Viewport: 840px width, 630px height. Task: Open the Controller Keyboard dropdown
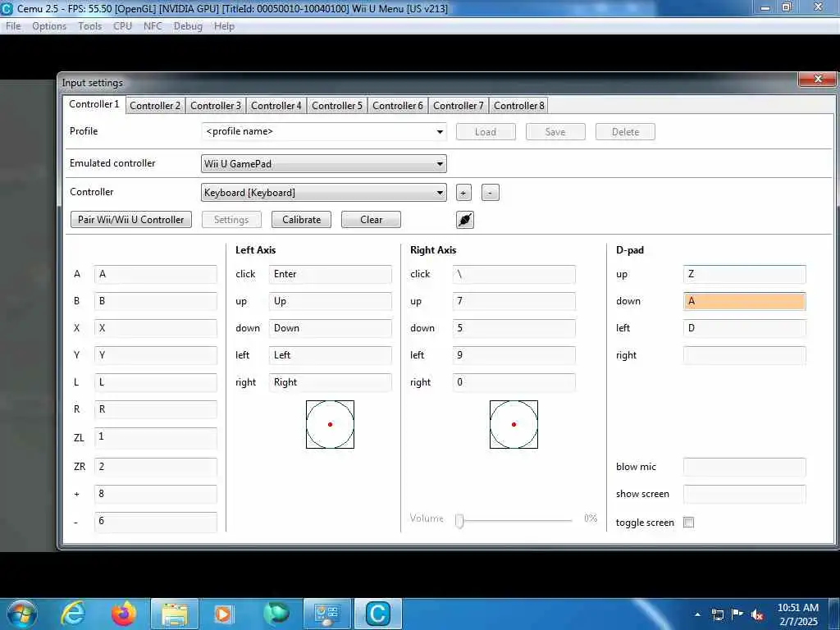click(324, 192)
